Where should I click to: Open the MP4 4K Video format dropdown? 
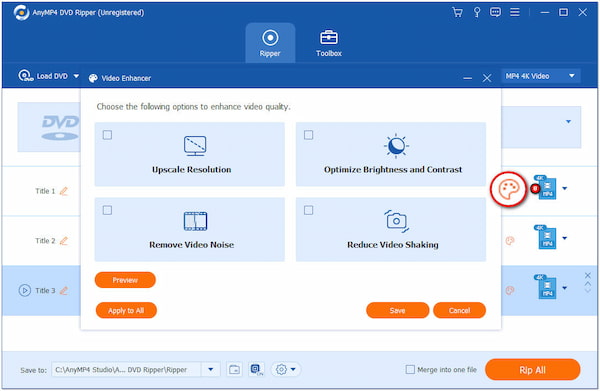540,76
